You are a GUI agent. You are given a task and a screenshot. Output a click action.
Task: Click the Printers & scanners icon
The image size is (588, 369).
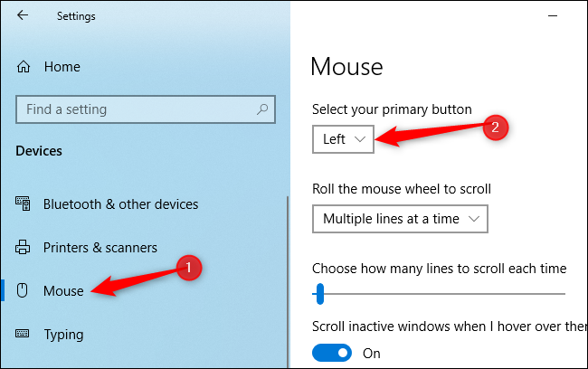click(x=24, y=248)
